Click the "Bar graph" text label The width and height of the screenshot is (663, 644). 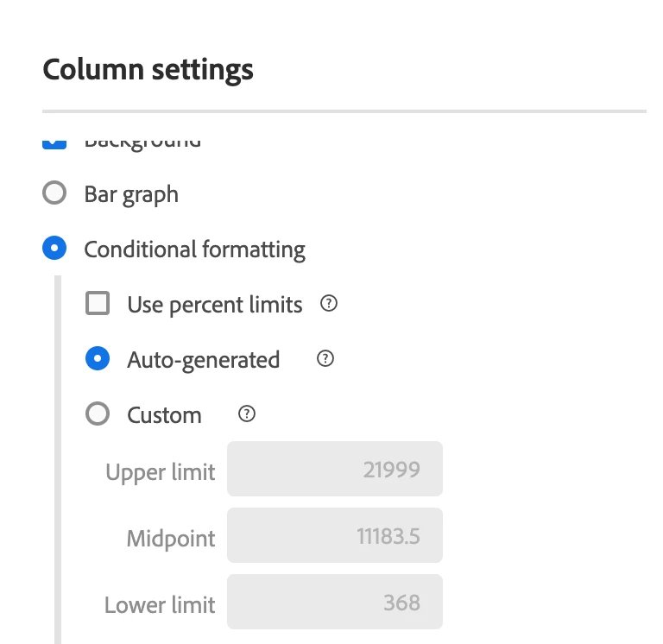point(131,194)
